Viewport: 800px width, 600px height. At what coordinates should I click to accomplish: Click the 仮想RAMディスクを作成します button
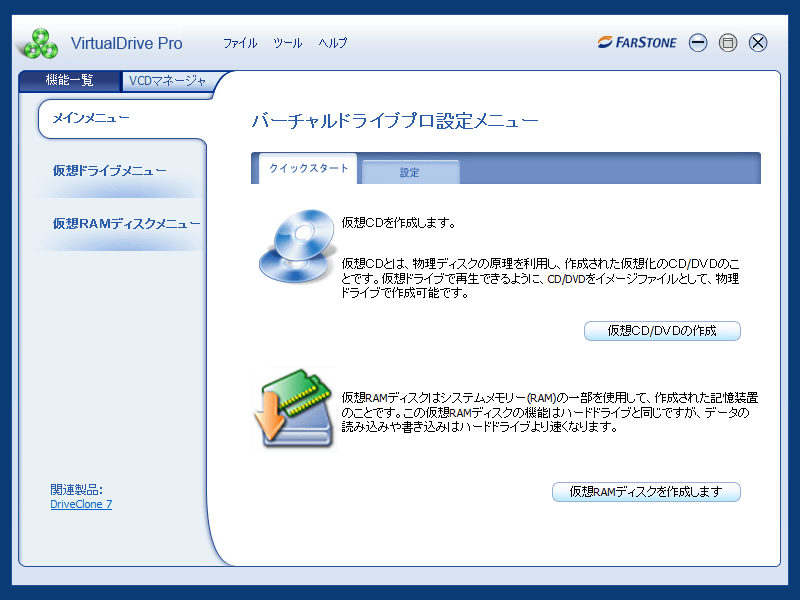(x=646, y=492)
